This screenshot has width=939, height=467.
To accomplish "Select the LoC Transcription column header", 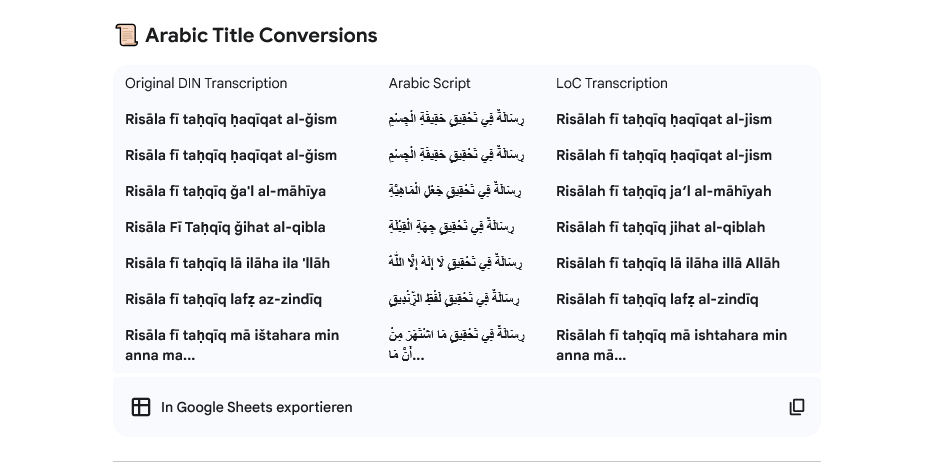I will [x=611, y=84].
